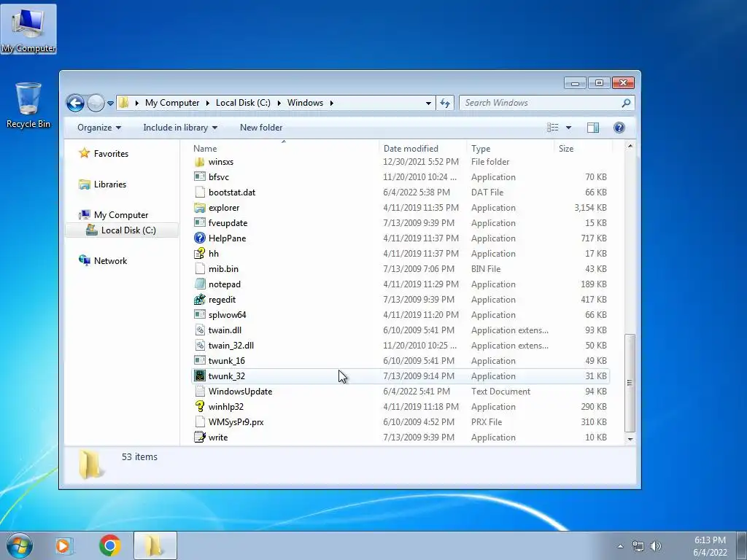Click the Windows Start button
This screenshot has height=560, width=747.
(x=20, y=545)
